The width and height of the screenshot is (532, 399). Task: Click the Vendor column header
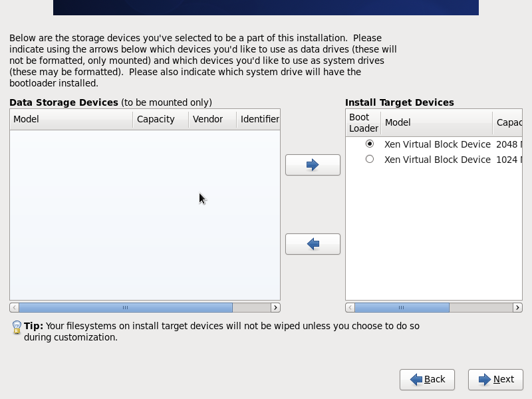211,119
